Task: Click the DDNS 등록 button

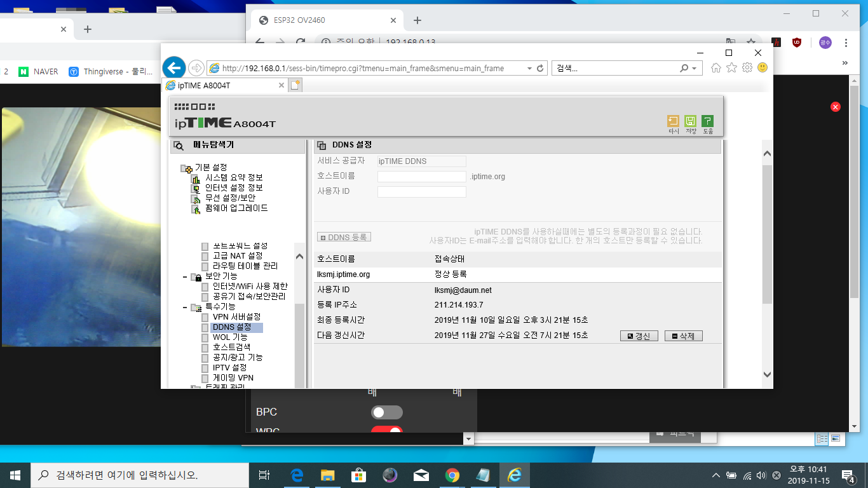Action: (344, 237)
